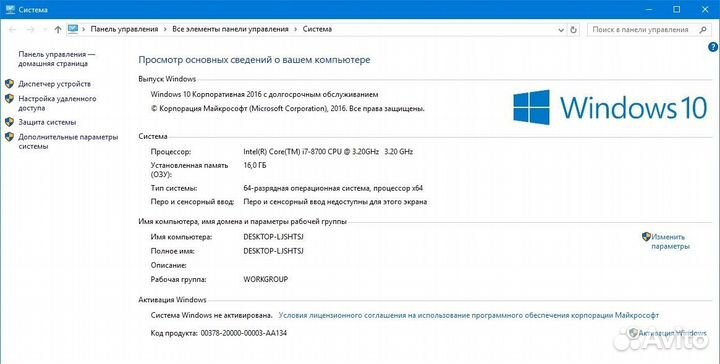This screenshot has height=364, width=720.
Task: Expand chevron after Панель управления breadcrumb
Action: [x=165, y=29]
